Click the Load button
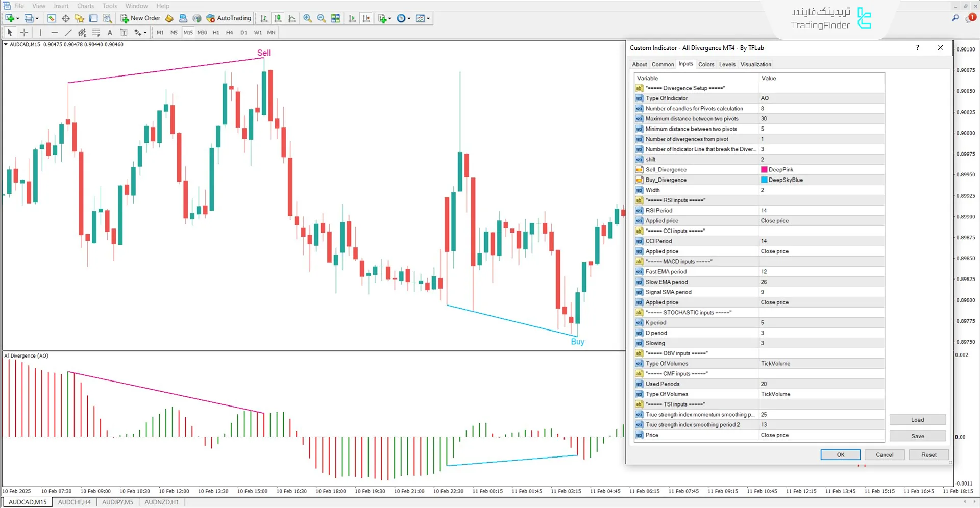Viewport: 980px width, 508px height. pos(917,419)
